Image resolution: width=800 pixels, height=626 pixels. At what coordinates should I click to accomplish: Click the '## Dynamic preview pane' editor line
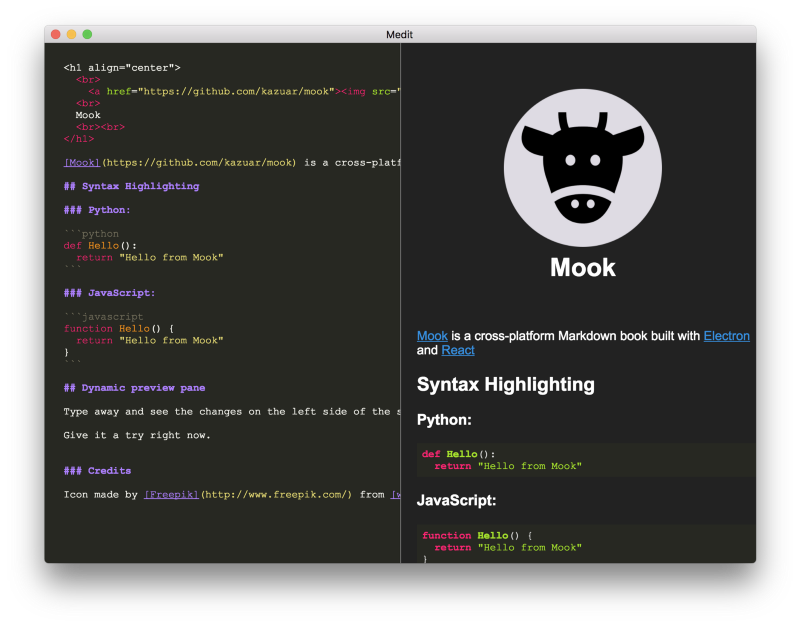[x=134, y=387]
